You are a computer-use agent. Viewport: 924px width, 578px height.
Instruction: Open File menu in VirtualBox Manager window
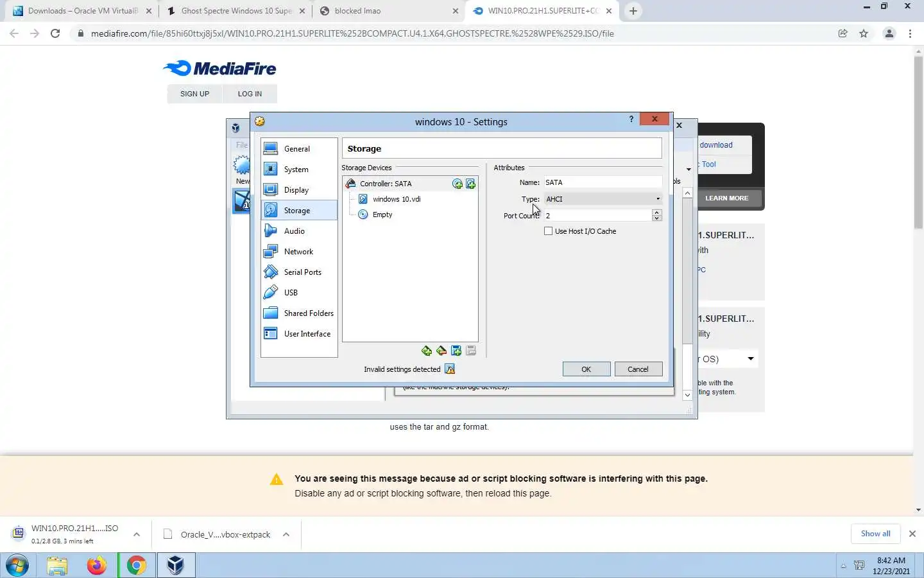[x=242, y=145]
